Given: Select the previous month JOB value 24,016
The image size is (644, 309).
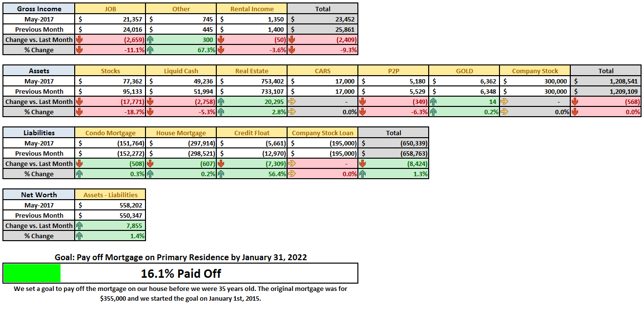Looking at the screenshot, I should coord(110,29).
